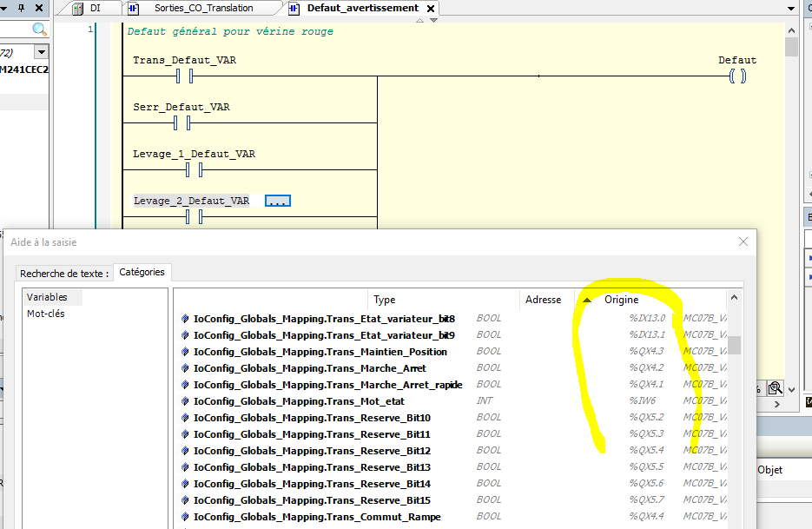This screenshot has width=812, height=529.
Task: Click the variable list scroll-up arrow
Action: [x=735, y=298]
